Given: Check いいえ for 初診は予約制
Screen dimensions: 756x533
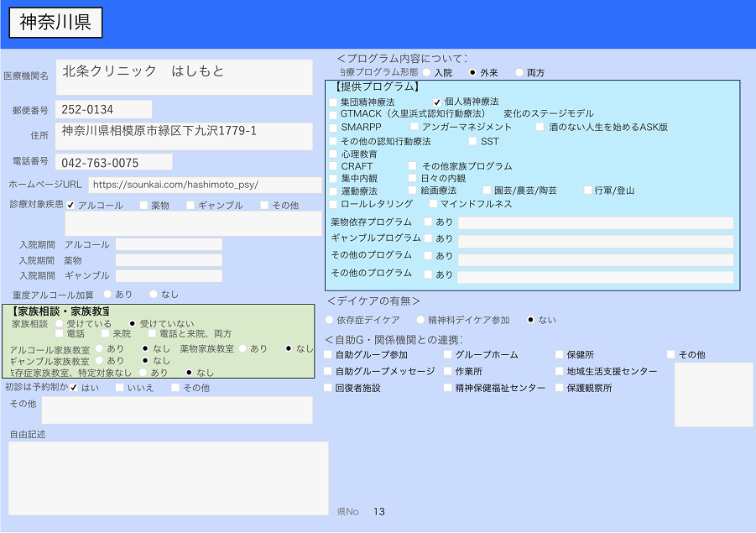Looking at the screenshot, I should click(120, 388).
